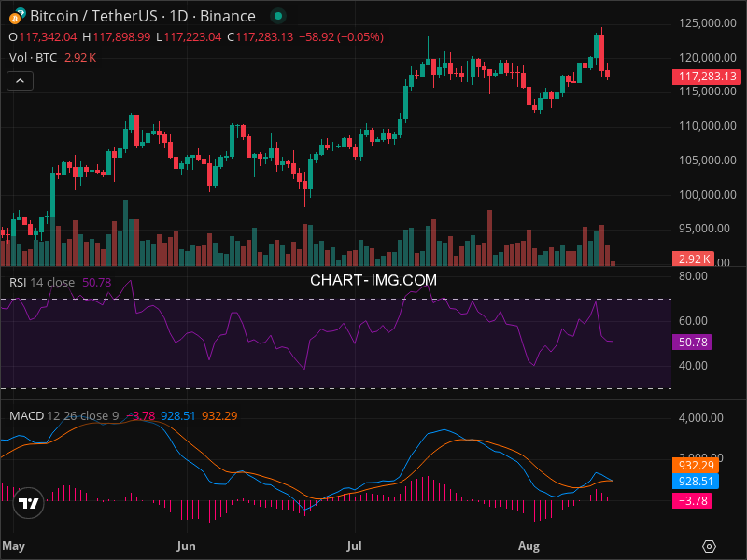Click the orange 932.29 signal axis tag
747x560 pixels.
tap(696, 465)
